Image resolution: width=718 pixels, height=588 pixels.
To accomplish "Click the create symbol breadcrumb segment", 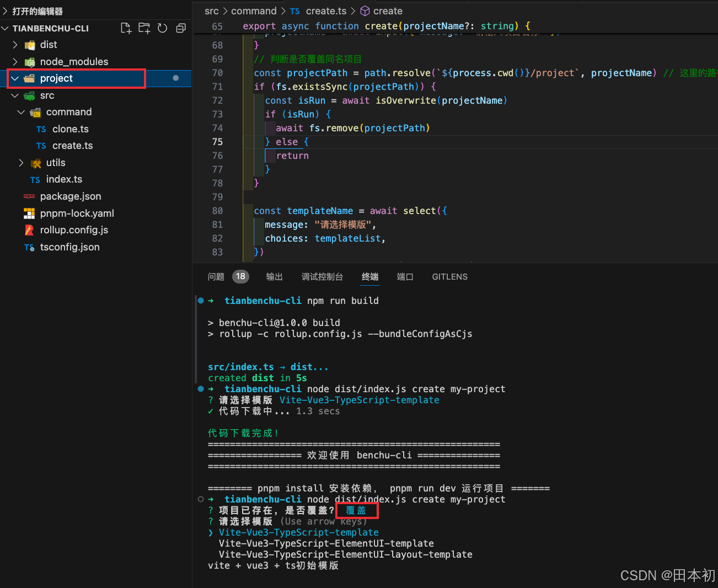I will click(388, 11).
